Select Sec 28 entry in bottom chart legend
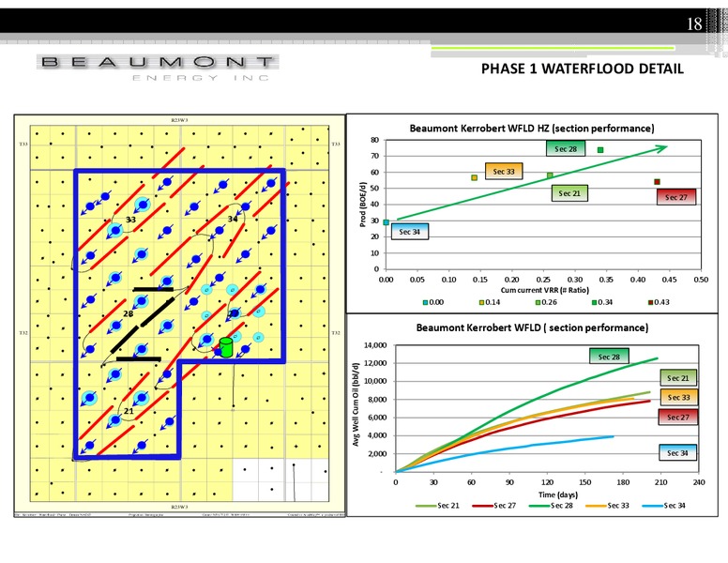The width and height of the screenshot is (728, 563). click(551, 506)
